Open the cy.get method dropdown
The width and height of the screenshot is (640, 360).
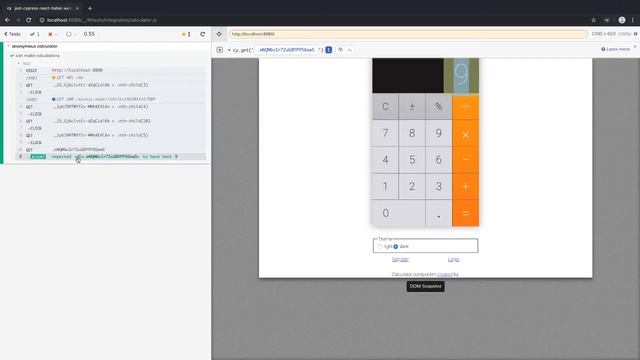click(x=229, y=50)
